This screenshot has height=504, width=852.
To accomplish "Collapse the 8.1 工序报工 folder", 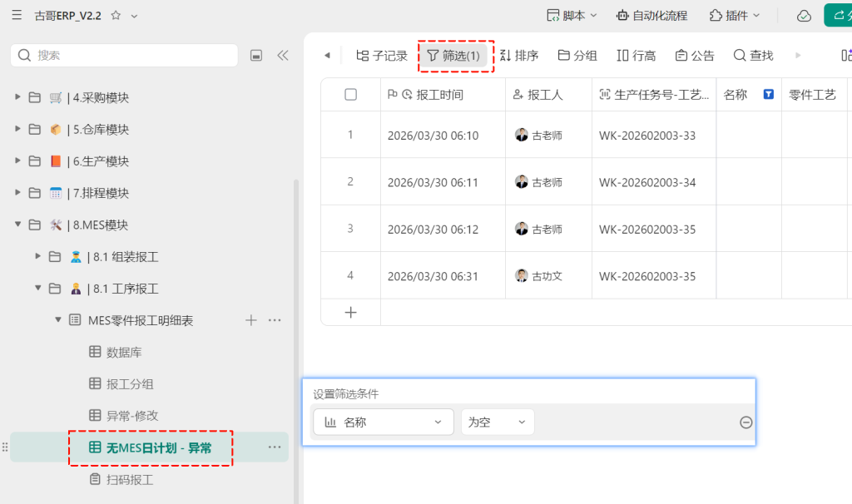I will pos(37,289).
